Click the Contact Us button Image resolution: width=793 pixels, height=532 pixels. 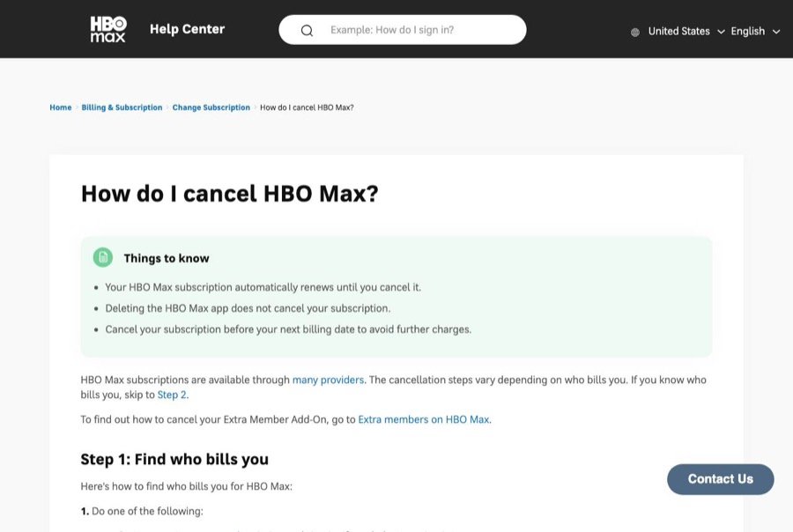tap(721, 479)
